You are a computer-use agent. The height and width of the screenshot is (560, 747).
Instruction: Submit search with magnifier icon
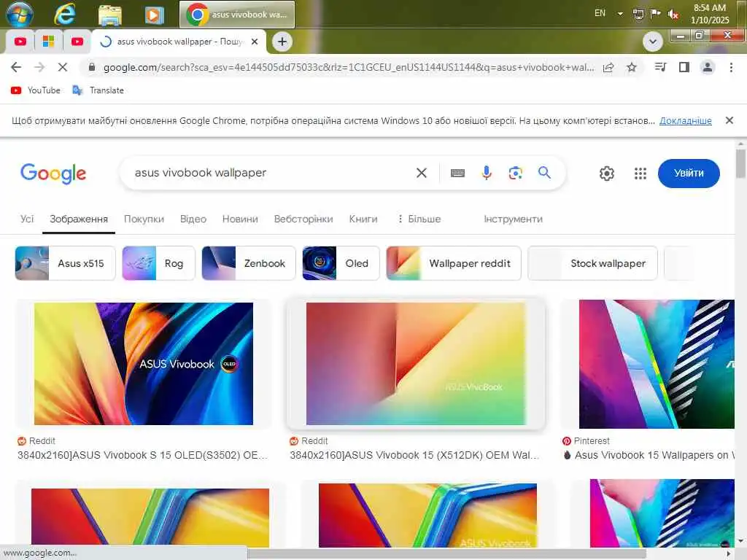pyautogui.click(x=544, y=172)
